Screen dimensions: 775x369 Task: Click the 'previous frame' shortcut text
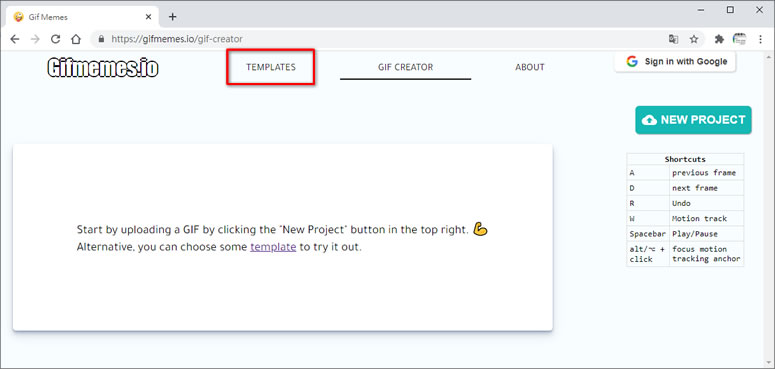point(704,173)
